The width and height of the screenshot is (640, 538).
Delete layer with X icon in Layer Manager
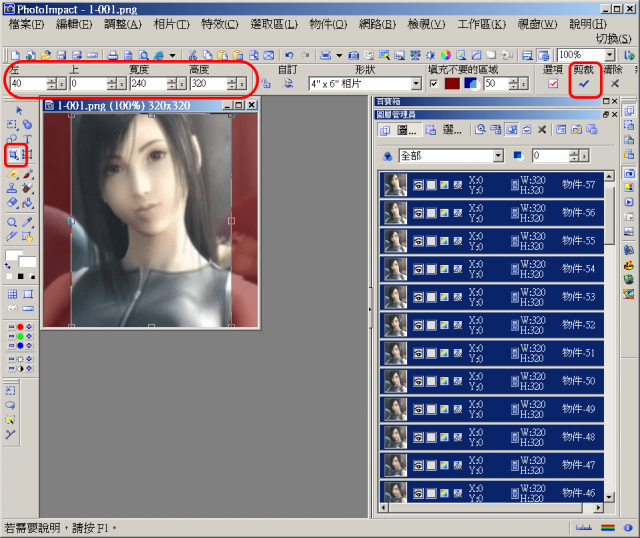pos(542,130)
